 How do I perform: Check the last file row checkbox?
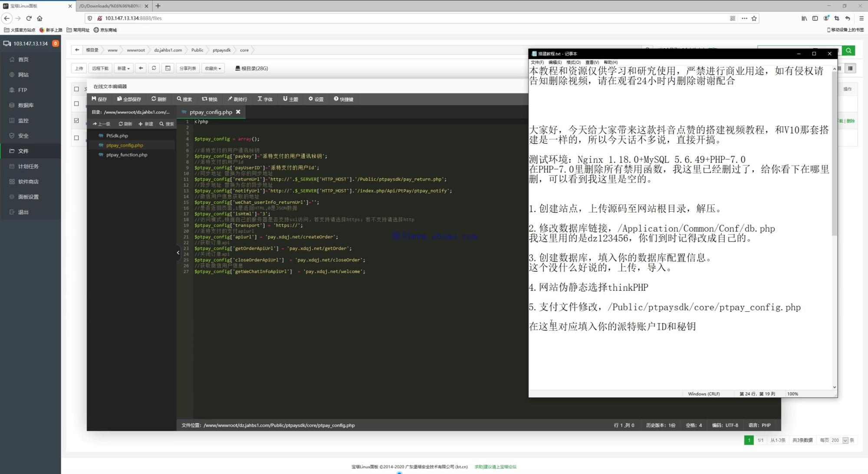coord(76,138)
